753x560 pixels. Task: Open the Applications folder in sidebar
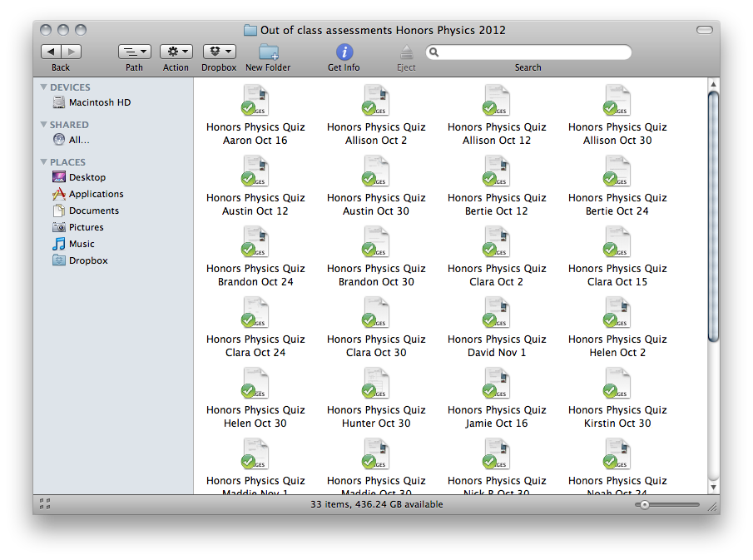click(x=96, y=194)
